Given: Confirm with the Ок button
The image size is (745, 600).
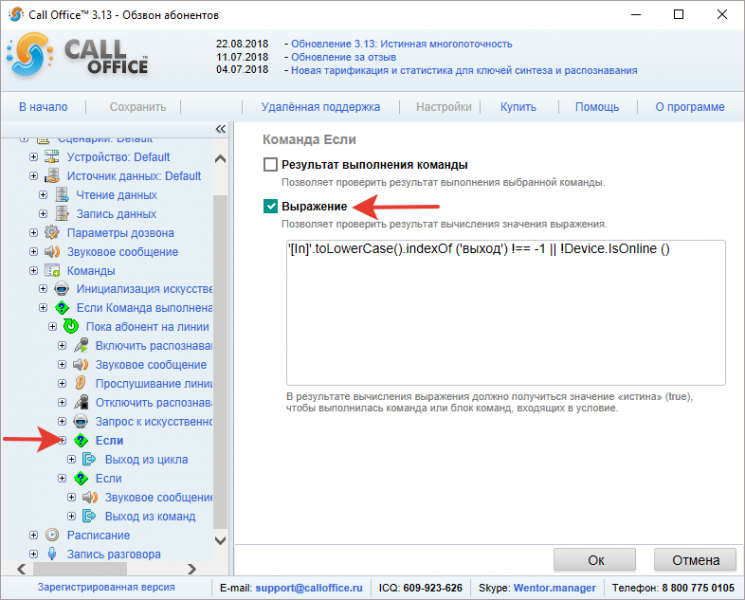Looking at the screenshot, I should [595, 561].
